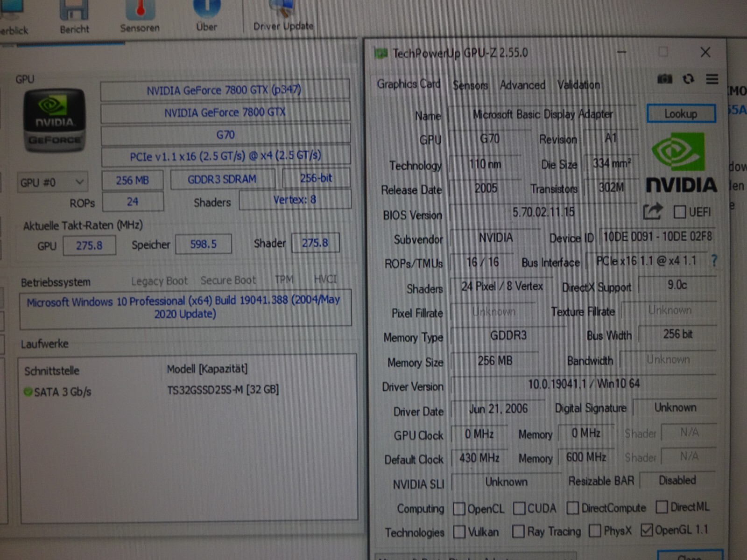This screenshot has width=747, height=560.
Task: Click the DirectX Support 9.0c field
Action: pyautogui.click(x=677, y=285)
